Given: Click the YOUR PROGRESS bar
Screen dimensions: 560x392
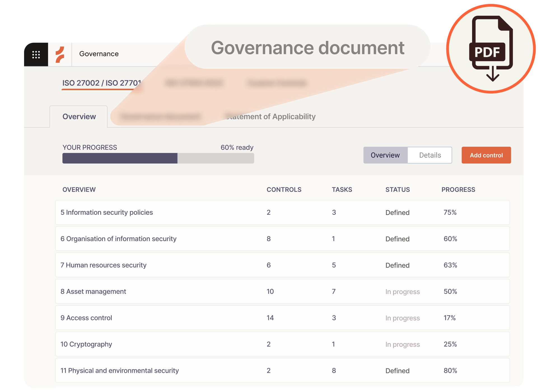Looking at the screenshot, I should [158, 158].
